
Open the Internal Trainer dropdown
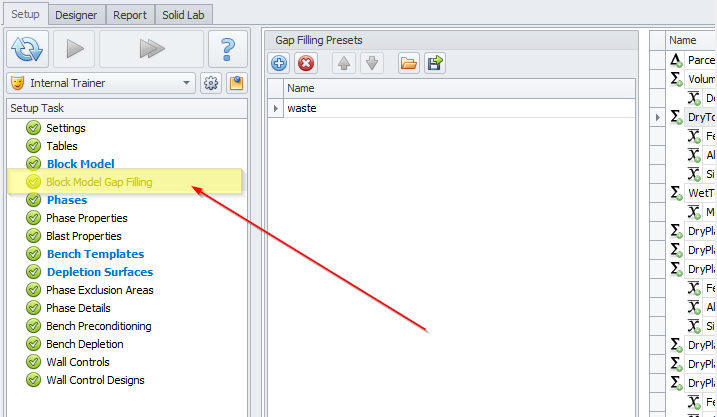pyautogui.click(x=188, y=83)
